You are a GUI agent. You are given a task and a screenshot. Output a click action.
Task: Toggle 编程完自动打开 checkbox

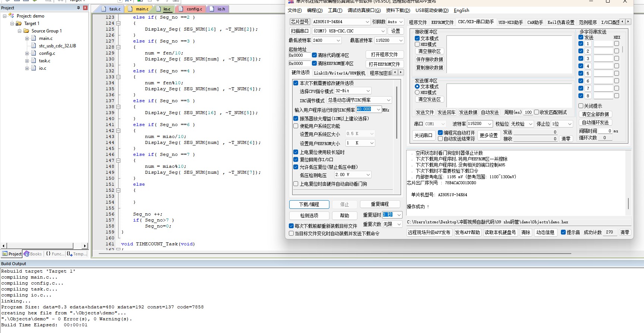[x=441, y=133]
